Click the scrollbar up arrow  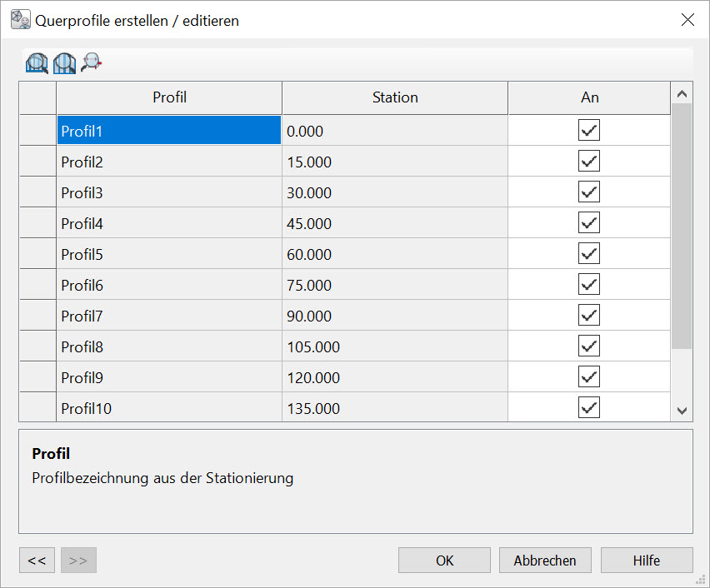682,94
